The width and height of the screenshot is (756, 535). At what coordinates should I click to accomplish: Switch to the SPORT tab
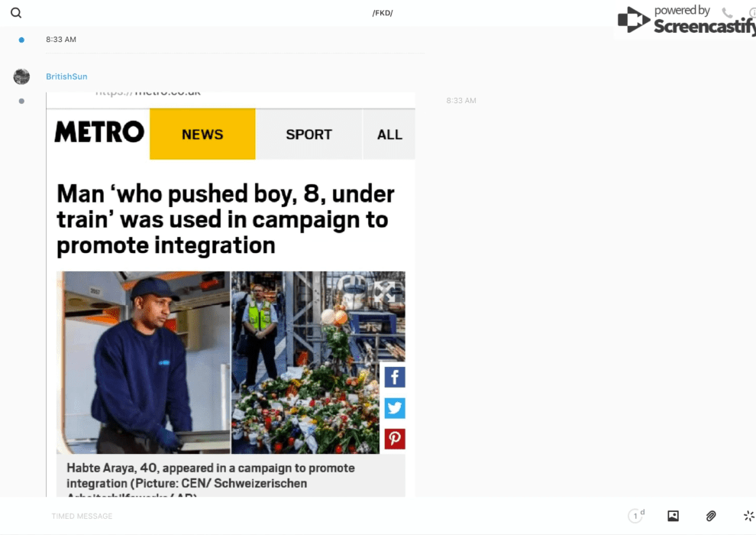click(309, 134)
